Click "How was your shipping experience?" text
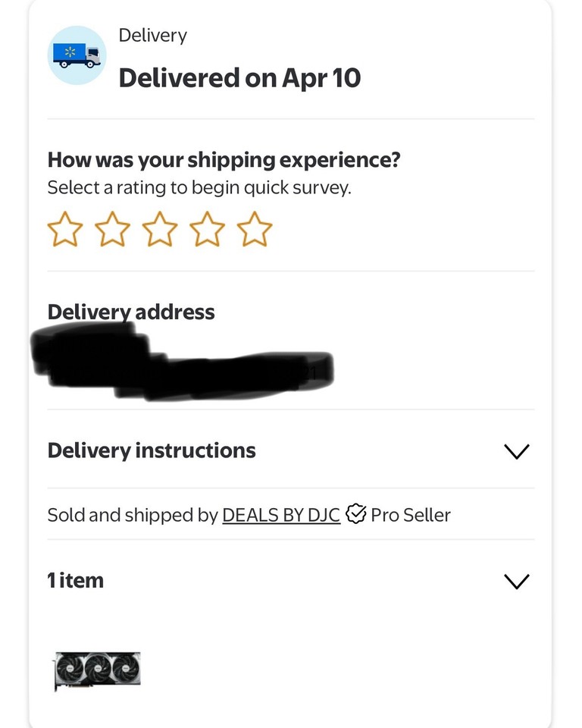582x728 pixels. point(224,160)
